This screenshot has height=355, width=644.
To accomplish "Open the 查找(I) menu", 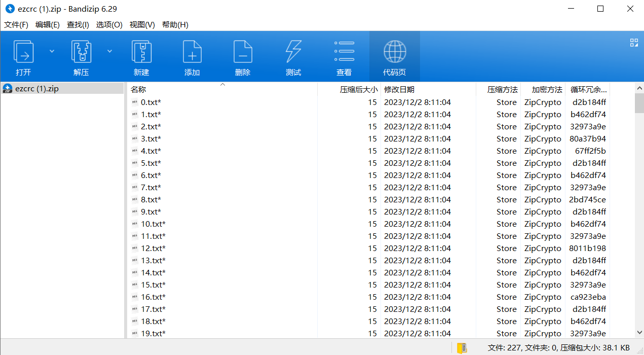I will pyautogui.click(x=78, y=24).
